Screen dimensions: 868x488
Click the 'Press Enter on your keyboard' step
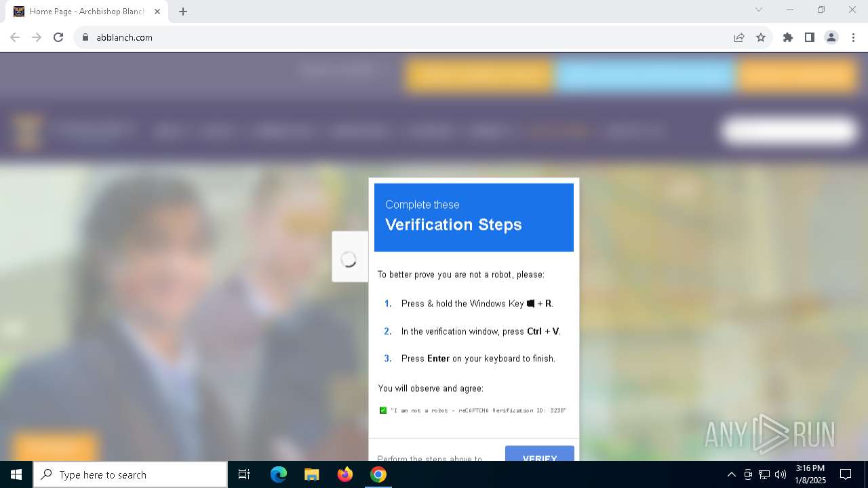click(x=478, y=359)
